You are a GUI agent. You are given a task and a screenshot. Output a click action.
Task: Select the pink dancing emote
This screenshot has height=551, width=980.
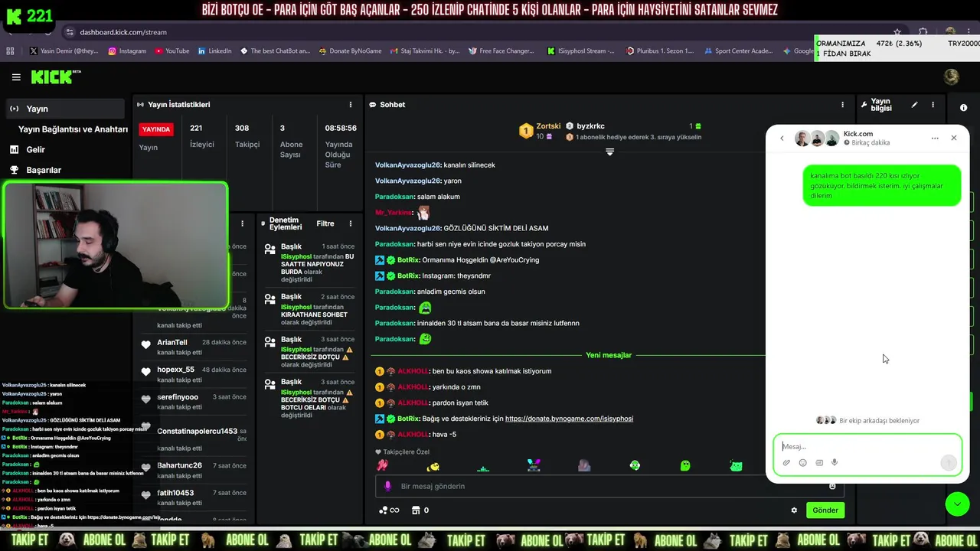click(382, 465)
